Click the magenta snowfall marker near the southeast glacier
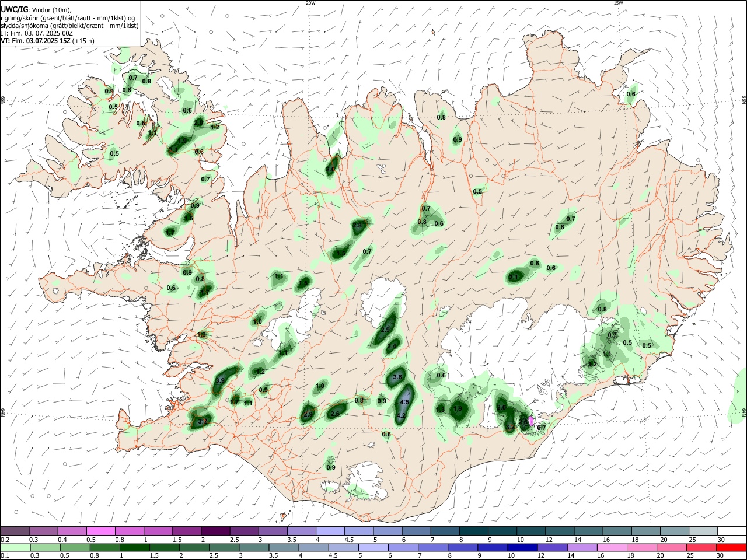 [x=531, y=419]
